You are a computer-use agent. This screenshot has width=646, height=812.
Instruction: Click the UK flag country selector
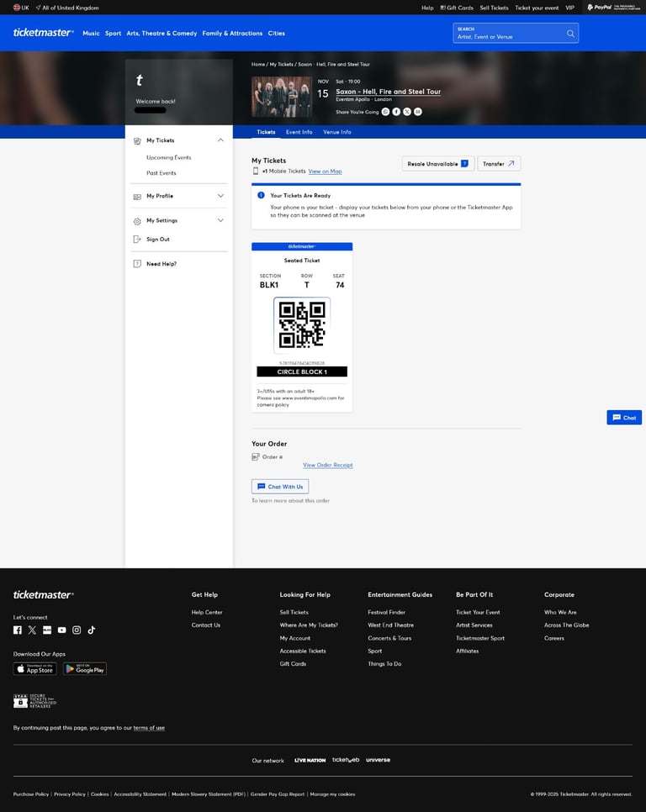(21, 8)
